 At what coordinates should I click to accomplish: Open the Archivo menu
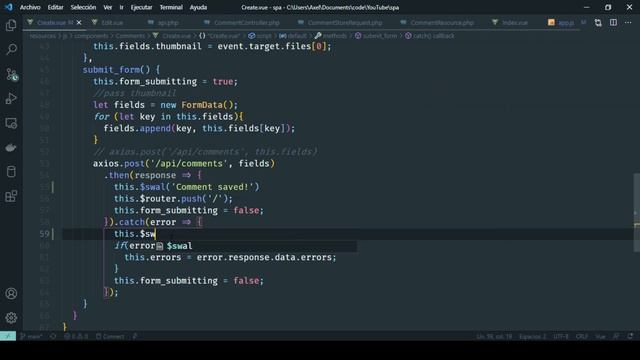tap(30, 7)
